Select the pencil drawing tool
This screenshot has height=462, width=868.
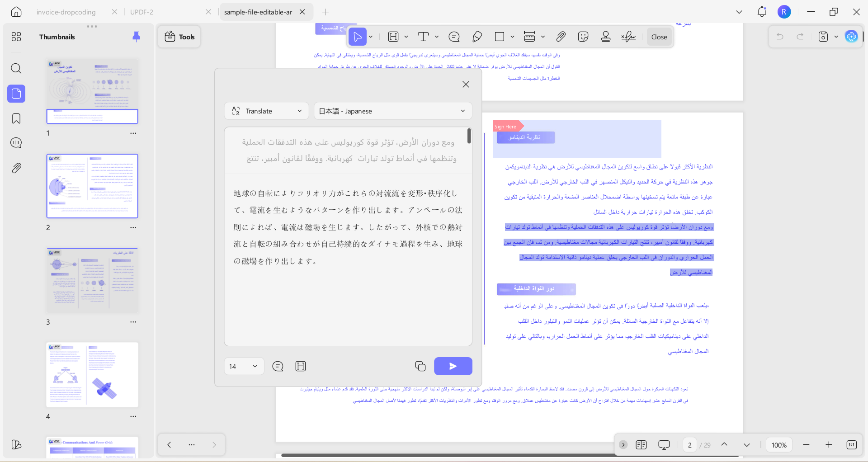tap(477, 37)
